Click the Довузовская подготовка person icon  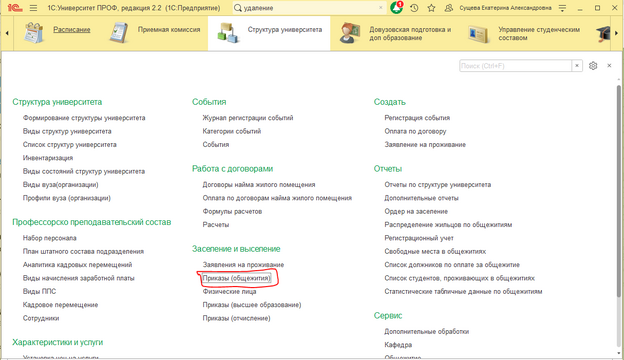click(x=349, y=33)
